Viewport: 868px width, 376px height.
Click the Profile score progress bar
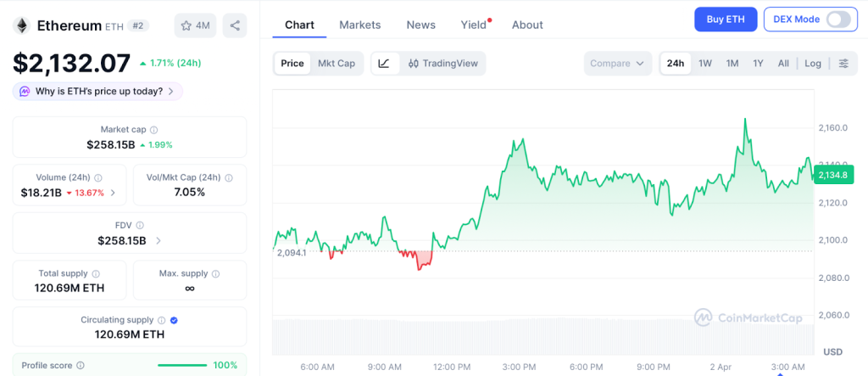pyautogui.click(x=182, y=365)
